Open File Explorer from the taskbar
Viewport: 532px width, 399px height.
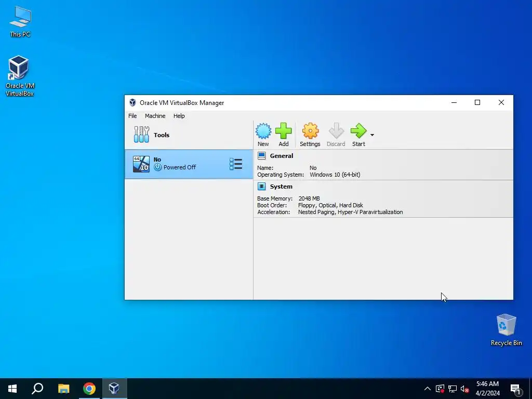63,389
